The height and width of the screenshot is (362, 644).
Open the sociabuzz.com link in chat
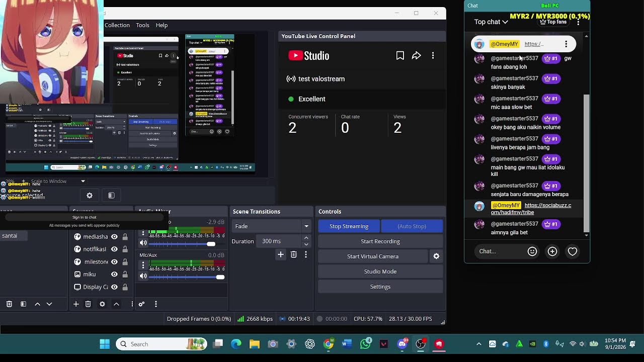(x=531, y=209)
